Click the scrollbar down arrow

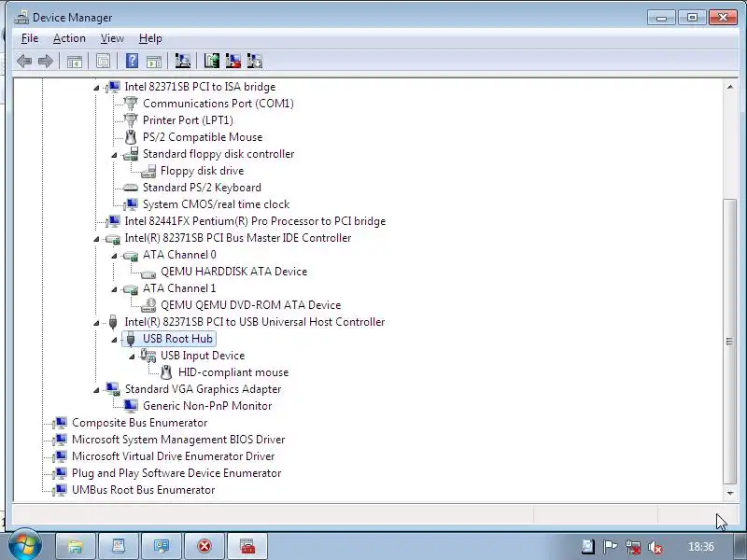(730, 494)
